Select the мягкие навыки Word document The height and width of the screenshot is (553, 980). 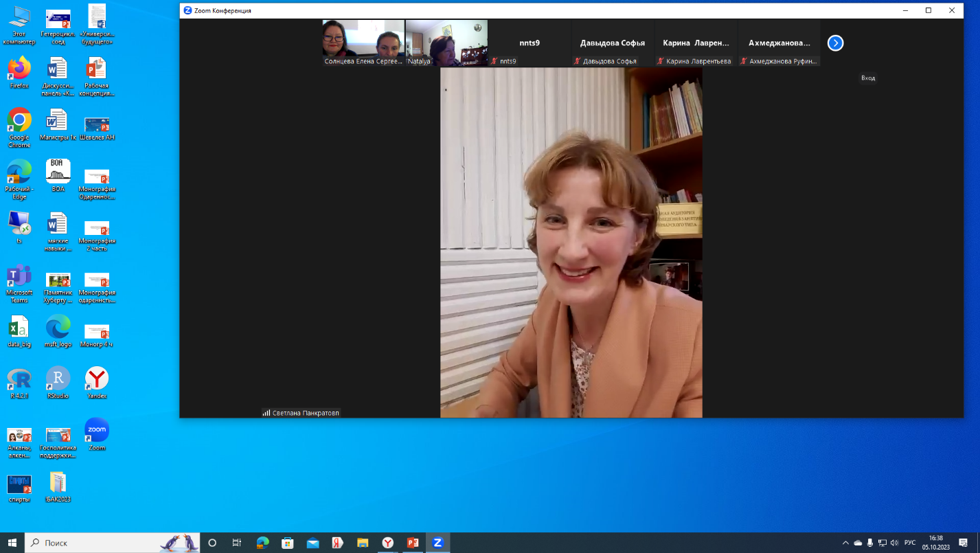pyautogui.click(x=58, y=232)
